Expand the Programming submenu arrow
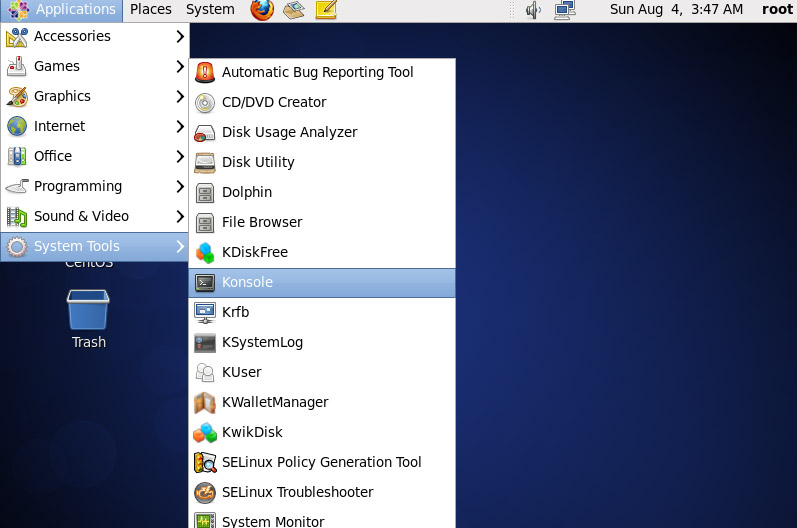The height and width of the screenshot is (528, 797). click(x=180, y=186)
